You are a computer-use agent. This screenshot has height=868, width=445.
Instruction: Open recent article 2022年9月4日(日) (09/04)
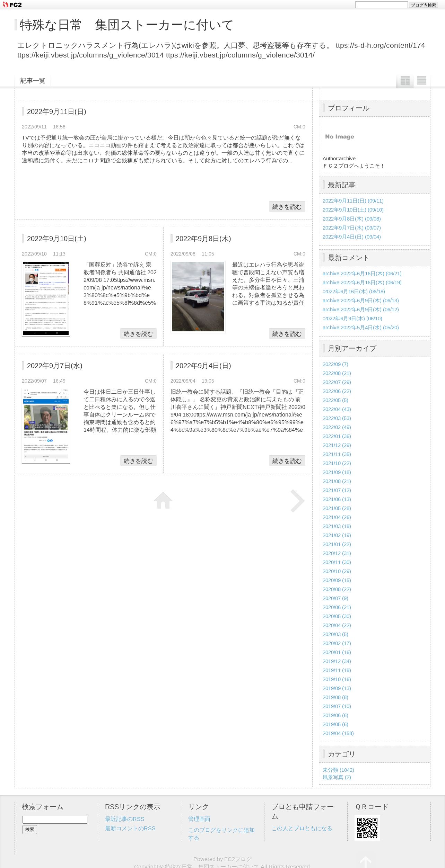[351, 237]
